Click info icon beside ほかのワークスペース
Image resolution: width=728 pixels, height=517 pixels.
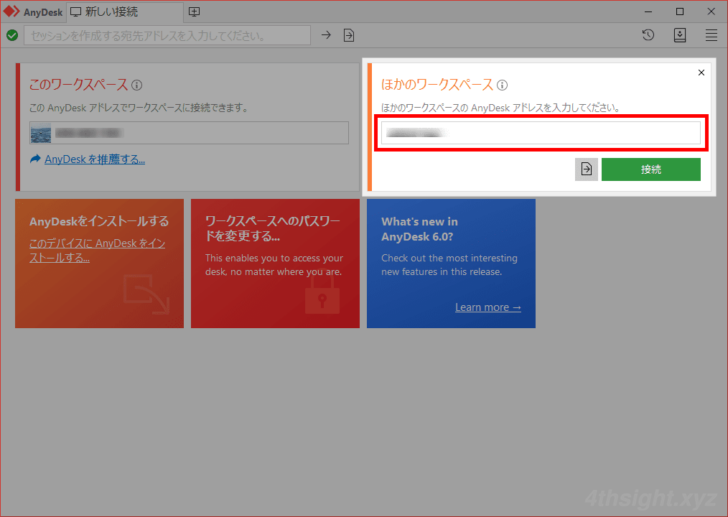pos(502,85)
